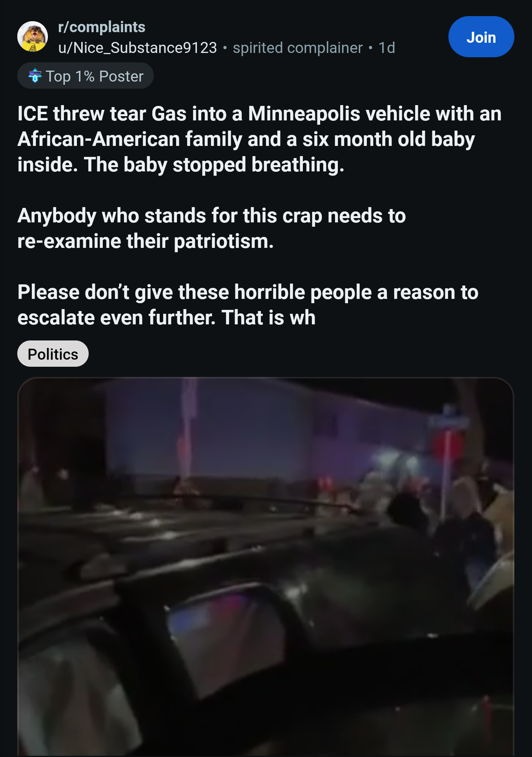Screen dimensions: 532x757
Task: View u/Nice_Substance9123's profile
Action: click(x=137, y=48)
